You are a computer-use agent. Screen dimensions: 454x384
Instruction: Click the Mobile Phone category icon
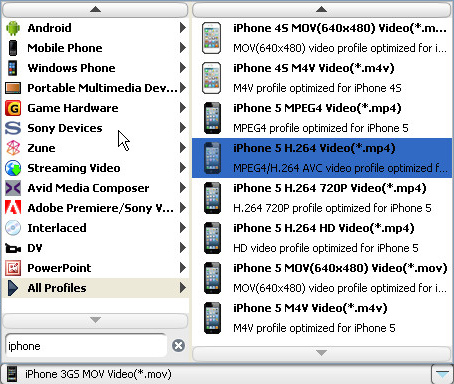coord(13,48)
